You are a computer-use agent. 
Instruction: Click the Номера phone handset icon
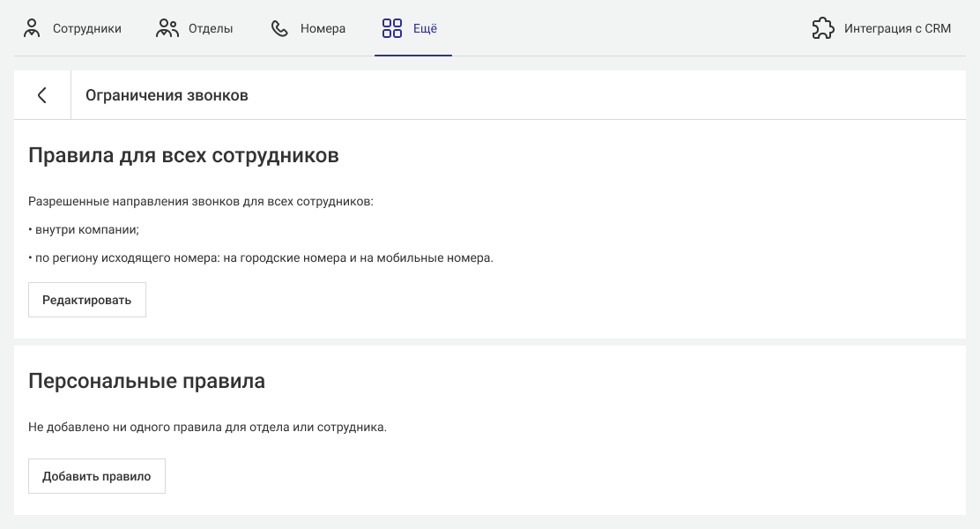click(279, 28)
